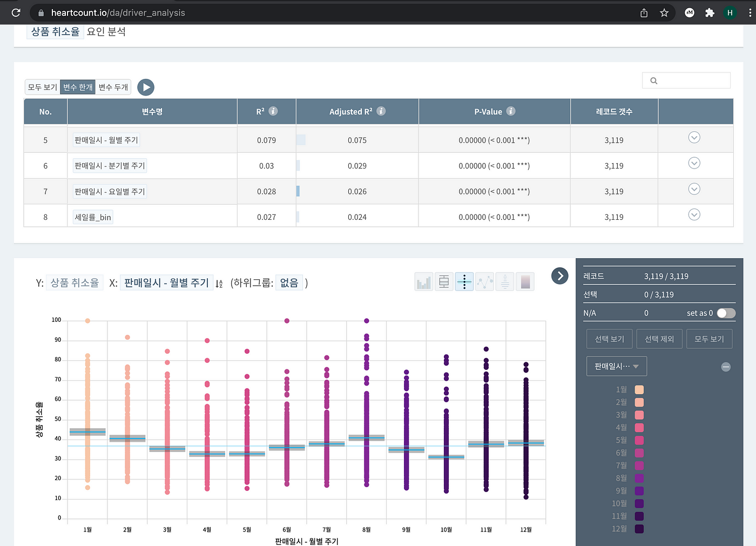Switch to the line chart icon
Screen dimensions: 756x546
(x=485, y=282)
